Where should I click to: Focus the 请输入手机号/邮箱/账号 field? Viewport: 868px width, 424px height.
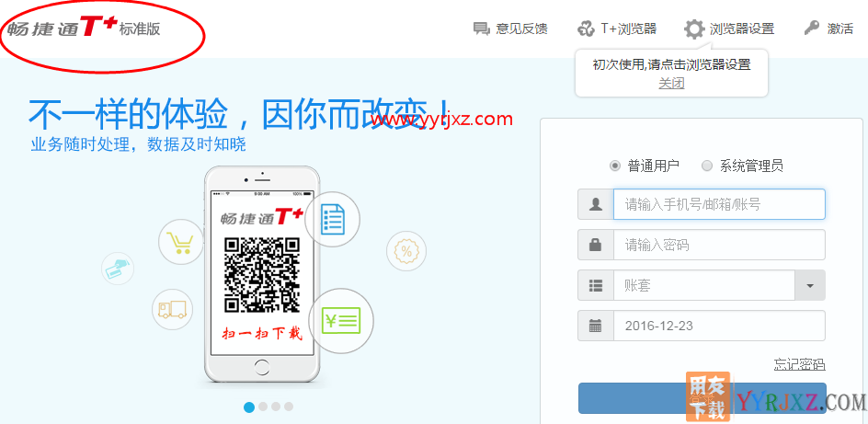point(719,204)
